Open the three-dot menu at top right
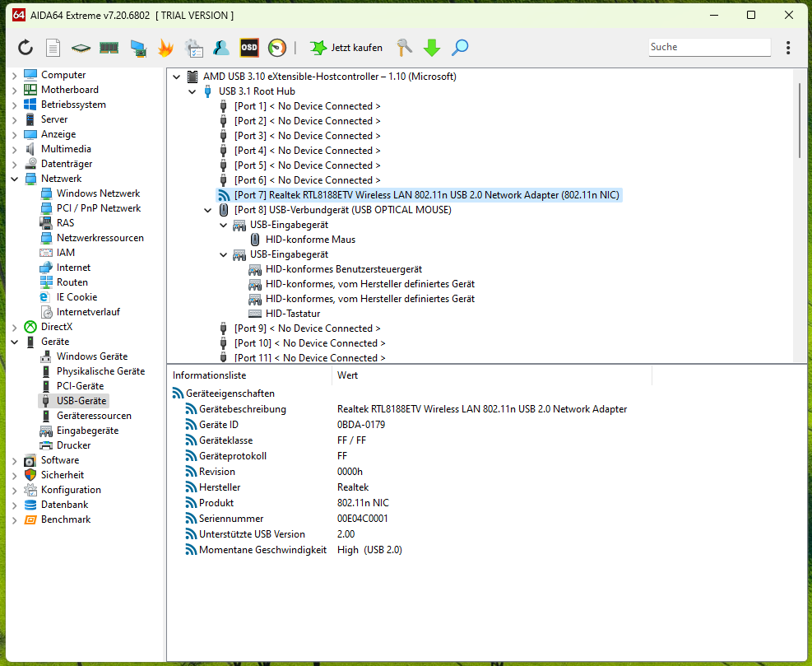The image size is (812, 666). coord(788,48)
